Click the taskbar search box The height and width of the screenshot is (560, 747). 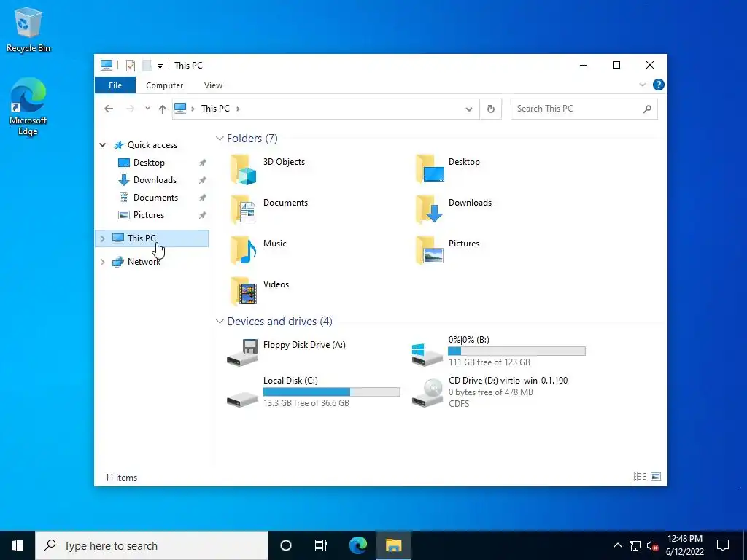click(152, 545)
